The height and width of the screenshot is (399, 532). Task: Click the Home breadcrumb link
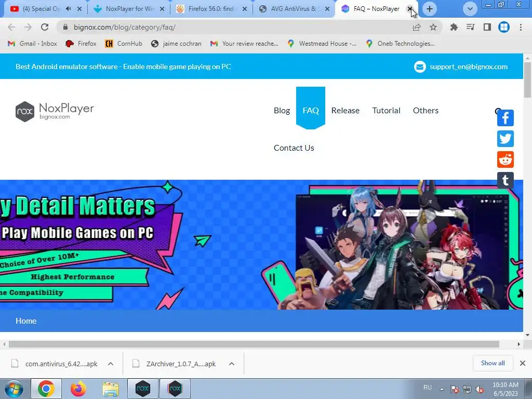tap(26, 321)
